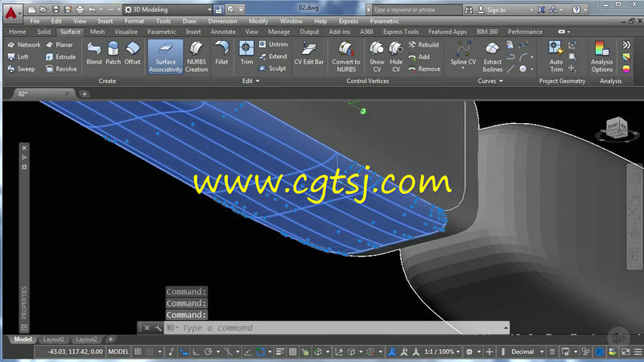The height and width of the screenshot is (362, 644).
Task: Click the Offset surface tool
Action: (132, 53)
